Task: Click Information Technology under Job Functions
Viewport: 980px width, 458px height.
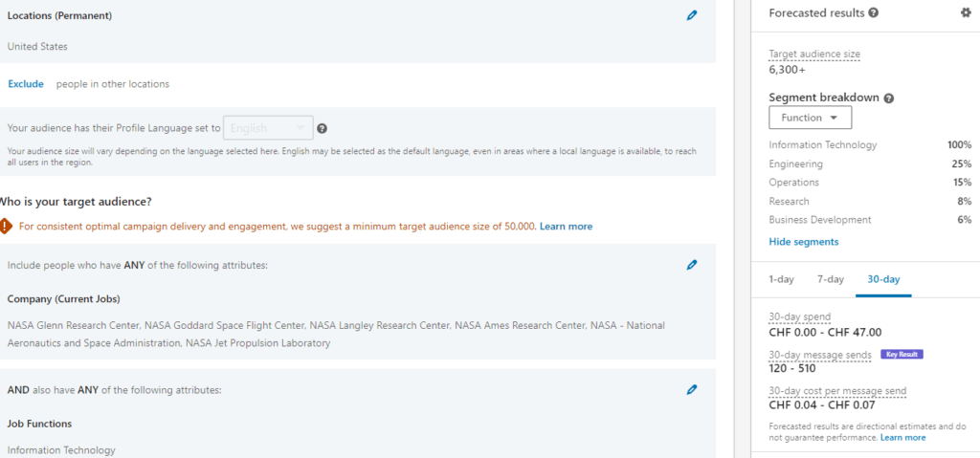Action: 61,450
